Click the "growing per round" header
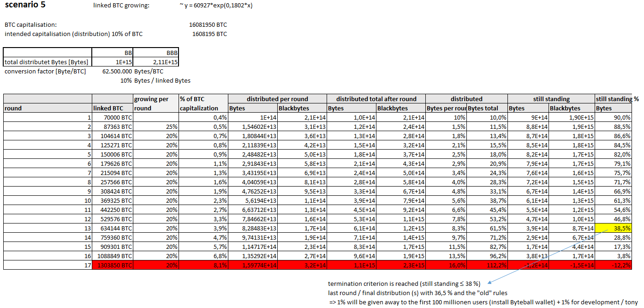This screenshot has height=308, width=644. point(156,103)
